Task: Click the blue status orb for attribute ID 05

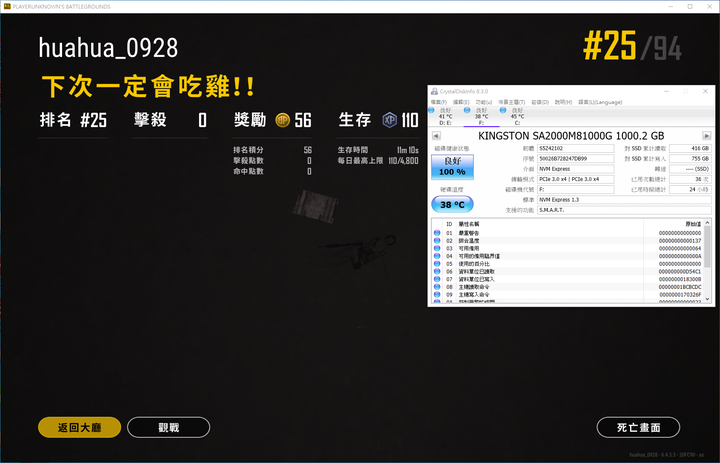Action: (x=437, y=264)
